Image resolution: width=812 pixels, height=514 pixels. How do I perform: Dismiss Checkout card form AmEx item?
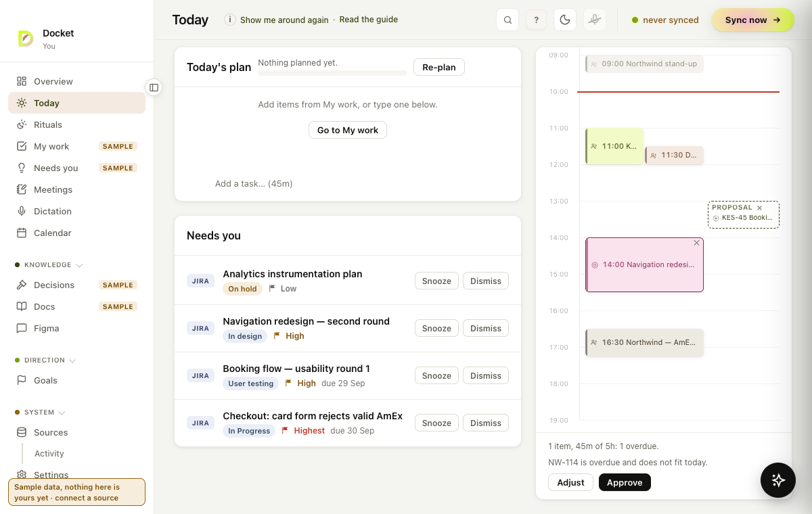point(486,423)
